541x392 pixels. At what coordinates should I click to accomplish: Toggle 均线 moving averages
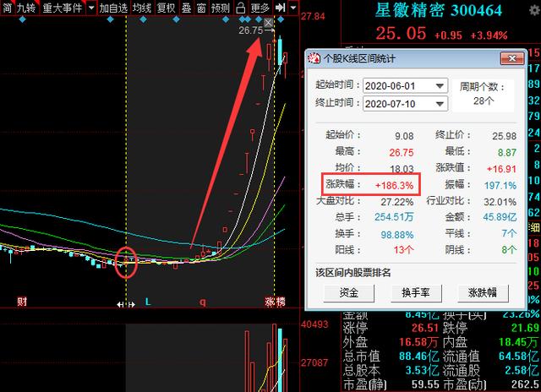tap(142, 8)
